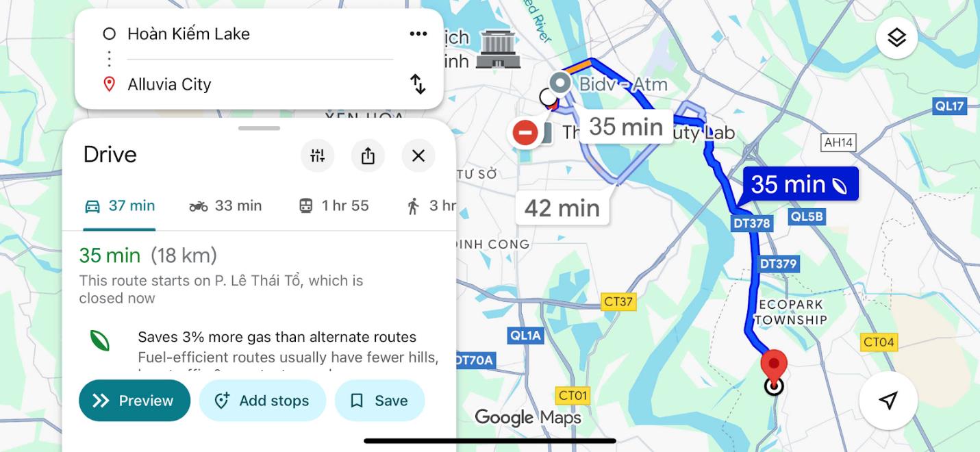Tap the recenter location arrow button

pos(888,401)
